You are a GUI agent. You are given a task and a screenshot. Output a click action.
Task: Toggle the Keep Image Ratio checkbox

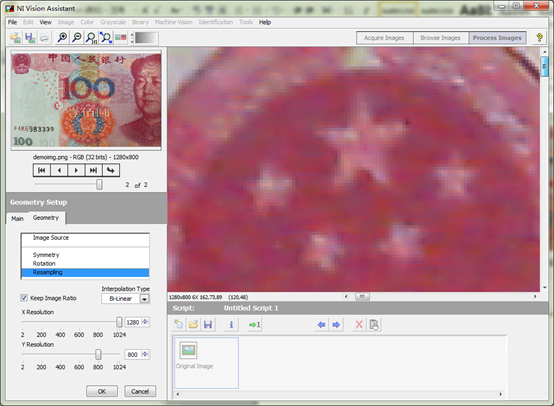pyautogui.click(x=24, y=298)
